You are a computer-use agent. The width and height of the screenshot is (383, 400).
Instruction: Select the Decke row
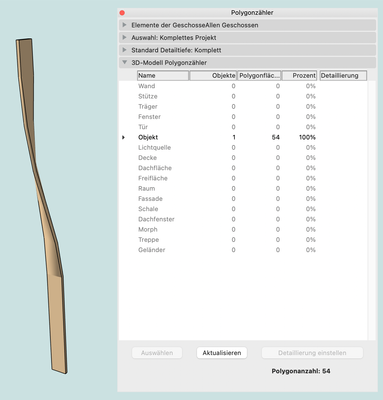point(243,158)
